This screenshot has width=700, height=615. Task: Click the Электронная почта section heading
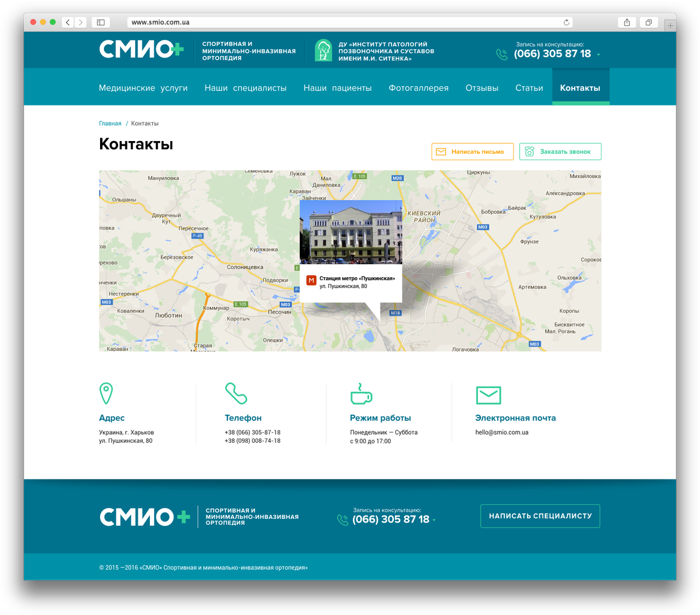(515, 418)
